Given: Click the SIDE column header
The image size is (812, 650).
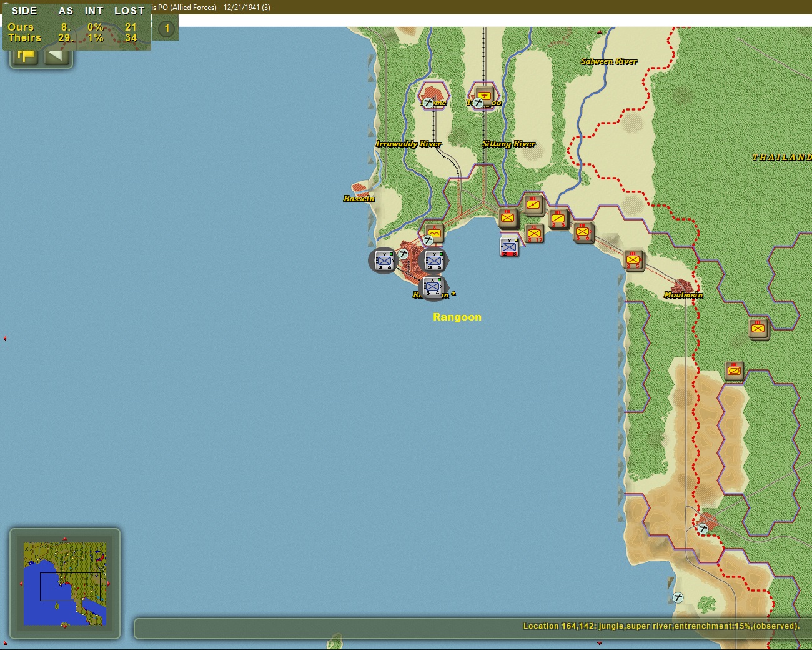Looking at the screenshot, I should click(24, 11).
